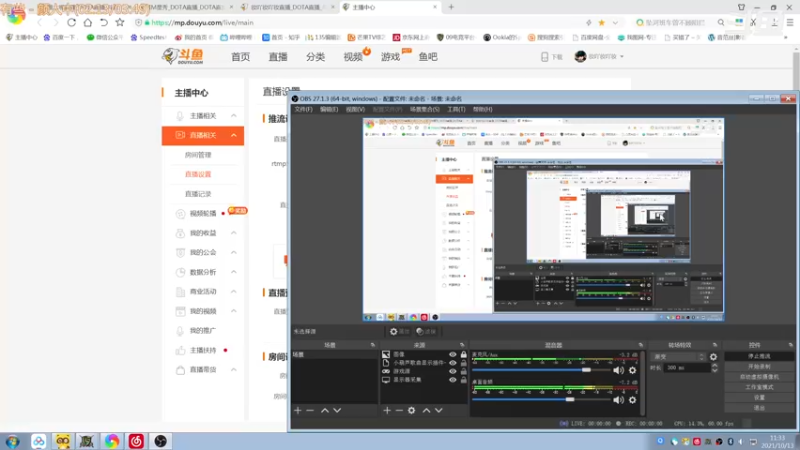
Task: Remove selected source with minus icon
Action: click(x=399, y=410)
